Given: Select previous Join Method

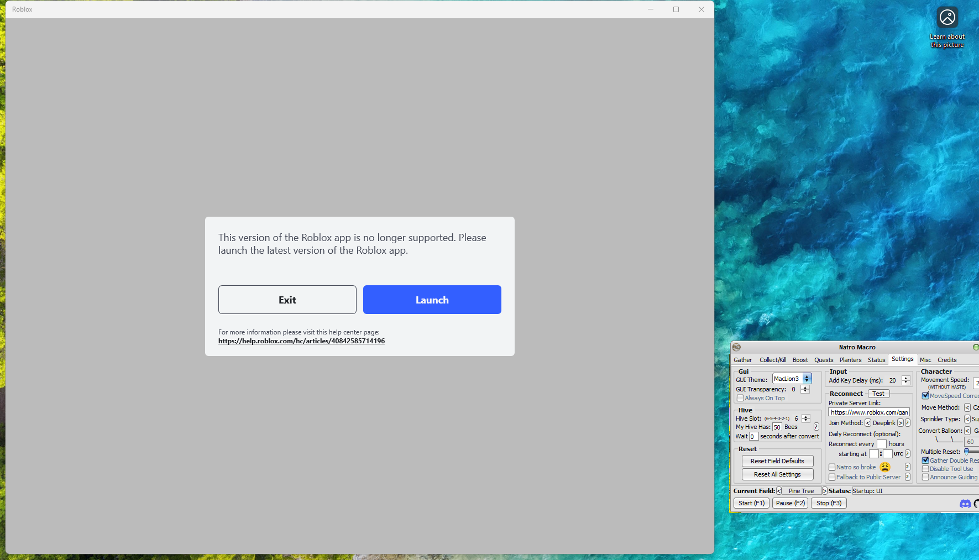Looking at the screenshot, I should coord(867,423).
